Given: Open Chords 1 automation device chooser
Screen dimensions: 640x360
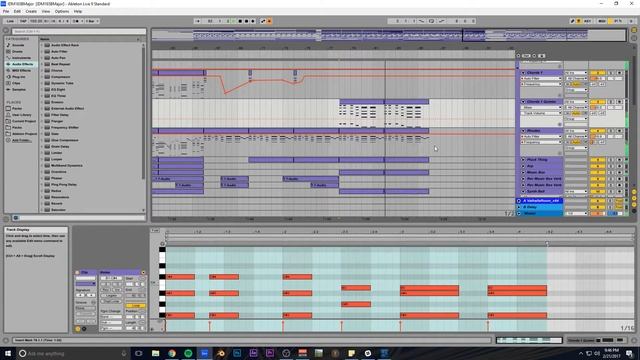Looking at the screenshot, I should tap(542, 78).
